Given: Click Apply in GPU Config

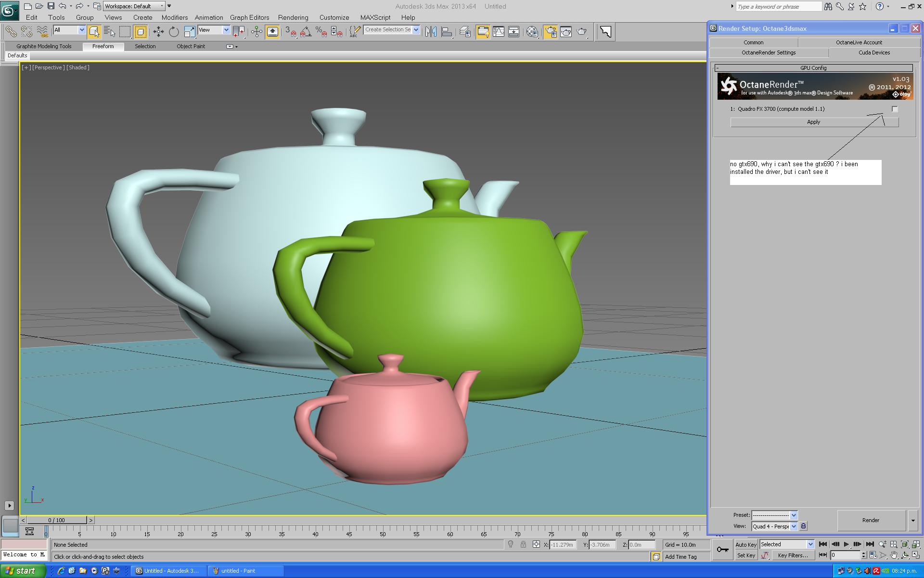Looking at the screenshot, I should [x=814, y=122].
